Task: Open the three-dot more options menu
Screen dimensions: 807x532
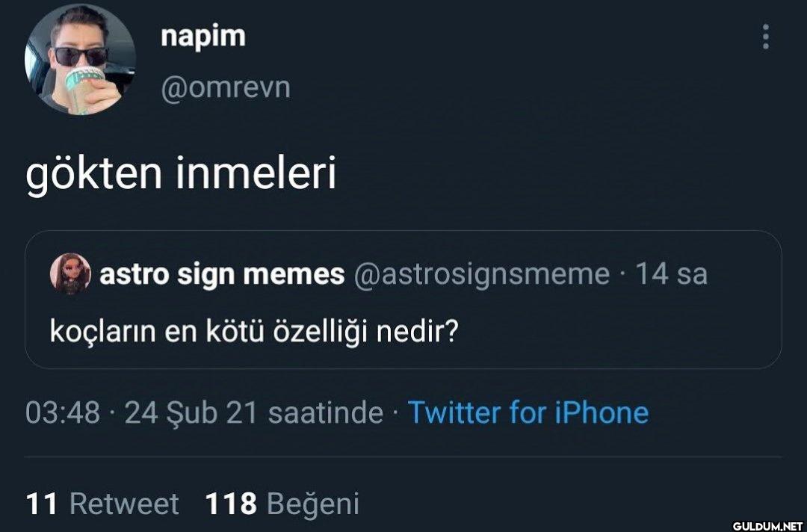Action: tap(765, 37)
